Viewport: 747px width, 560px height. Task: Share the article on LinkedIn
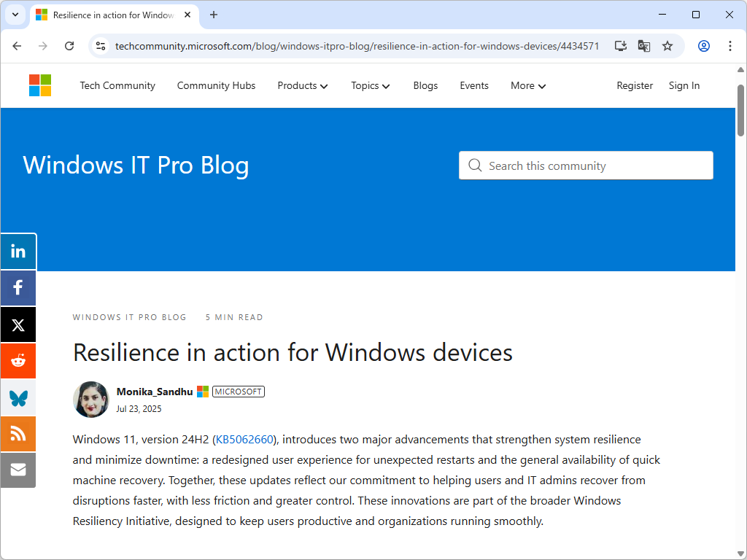pyautogui.click(x=18, y=251)
